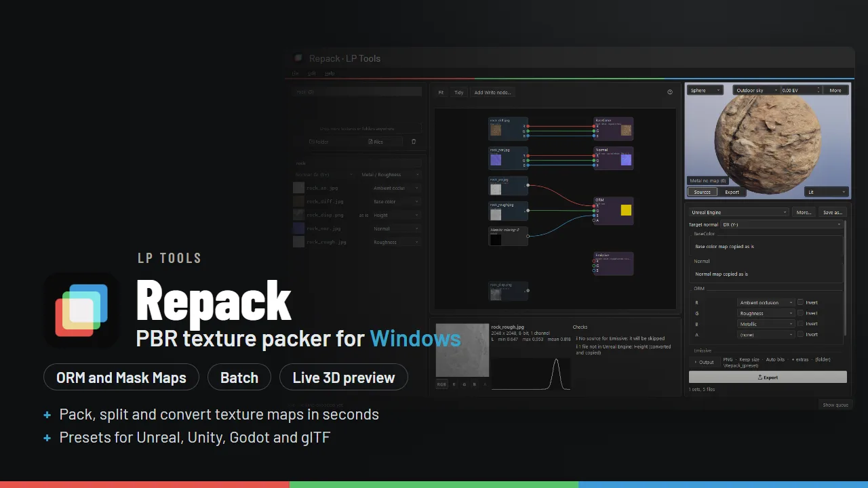Screen dimensions: 868x488
Task: Open the Sphere preview shape dropdown
Action: click(x=705, y=90)
